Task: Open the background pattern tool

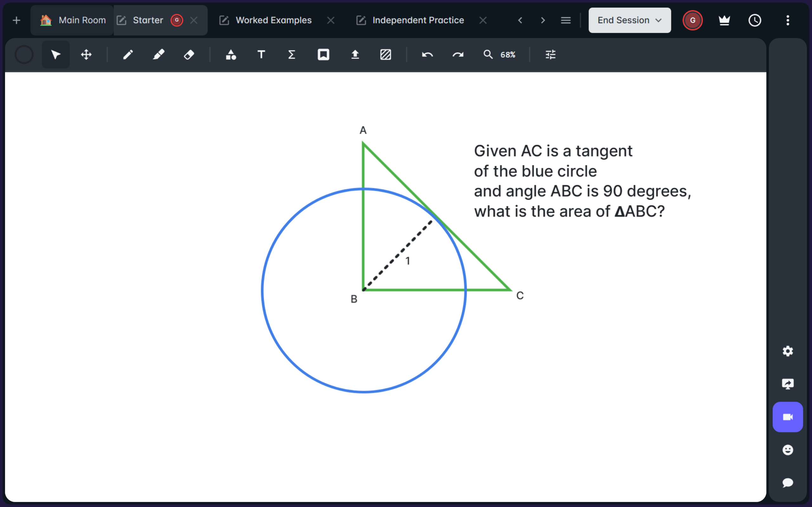Action: tap(385, 55)
